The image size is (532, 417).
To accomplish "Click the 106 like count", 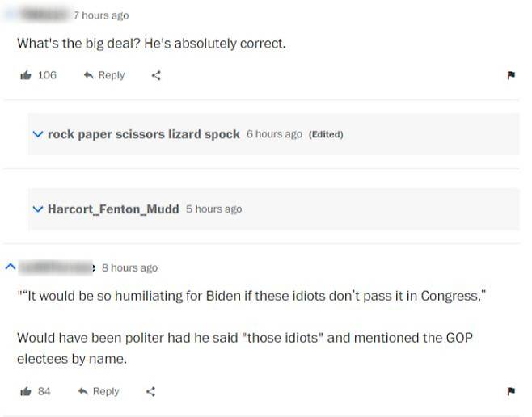I will pos(47,75).
